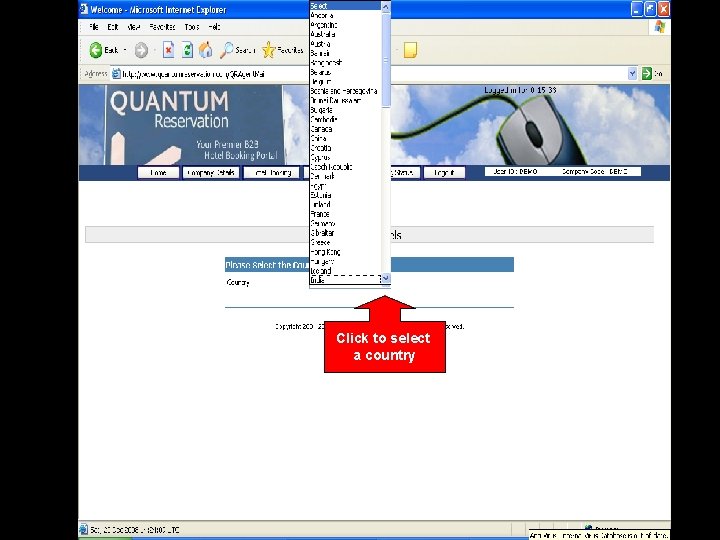Click the Logout navigation button
Viewport: 720px width, 540px height.
444,173
